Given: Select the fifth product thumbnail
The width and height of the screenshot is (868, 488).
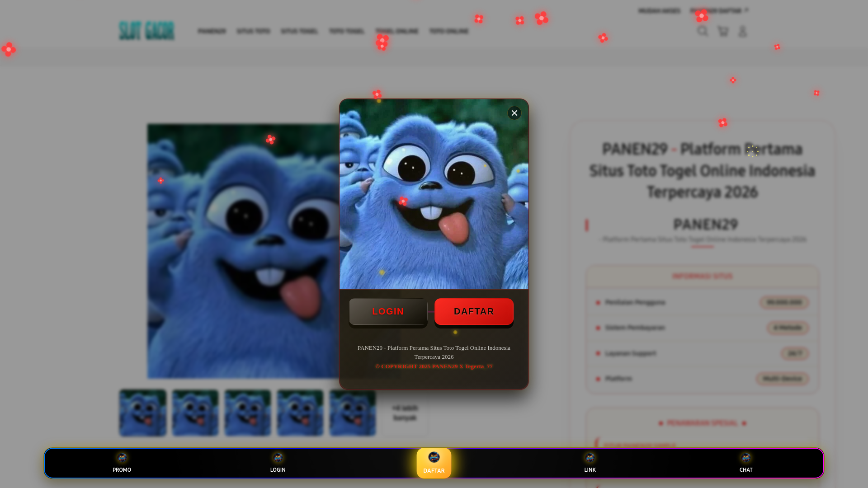Looking at the screenshot, I should pyautogui.click(x=353, y=413).
